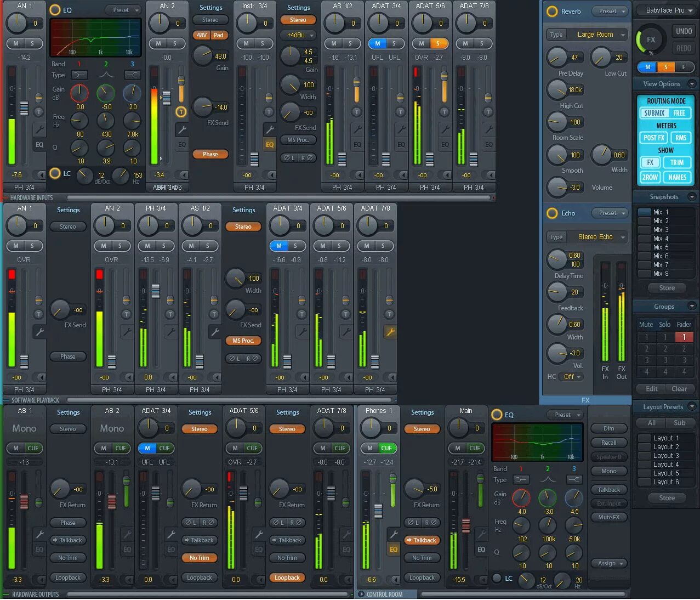
Task: Toggle orange No Trim on output ADAT 3/4
Action: [200, 558]
